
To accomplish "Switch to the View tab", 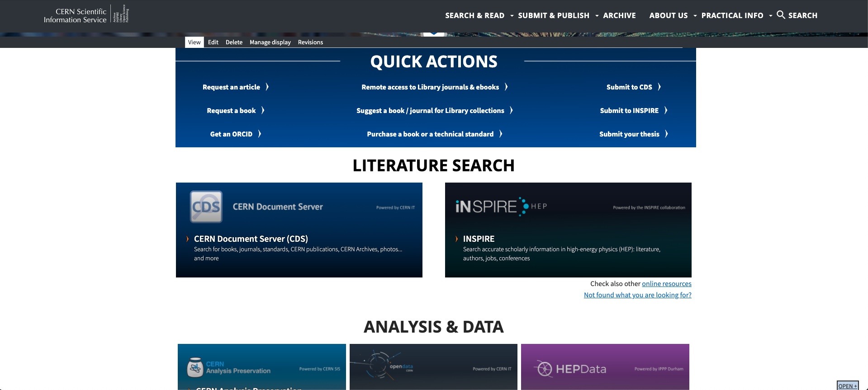I will tap(194, 42).
